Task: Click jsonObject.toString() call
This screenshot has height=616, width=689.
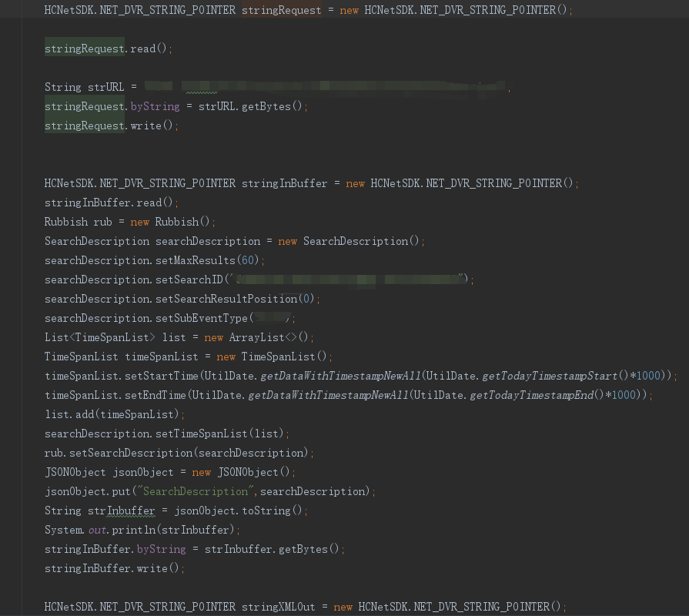Action: 238,511
